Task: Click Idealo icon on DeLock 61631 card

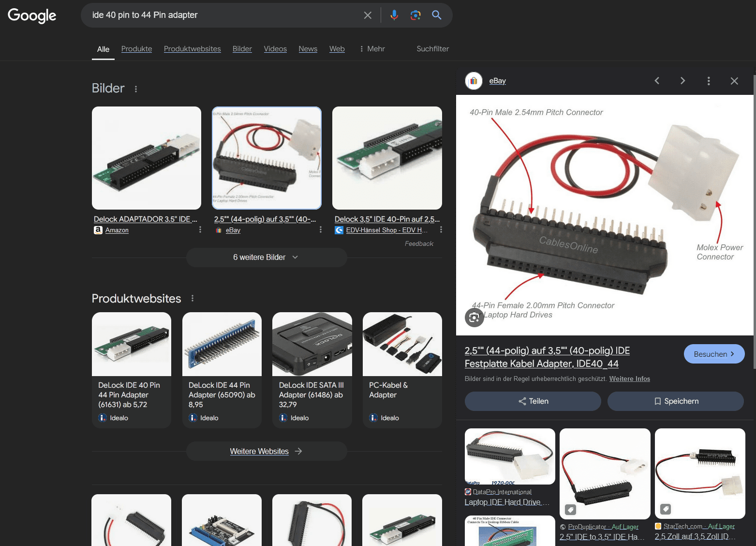Action: coord(103,418)
